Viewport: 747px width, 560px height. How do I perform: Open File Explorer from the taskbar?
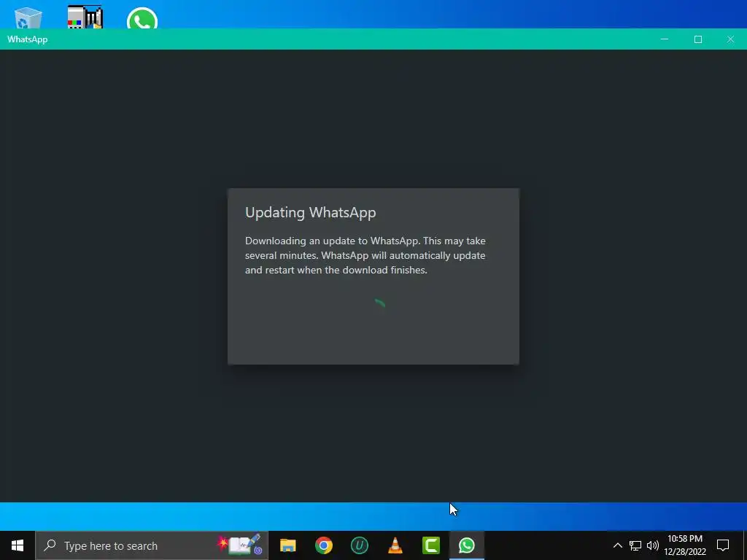[287, 545]
